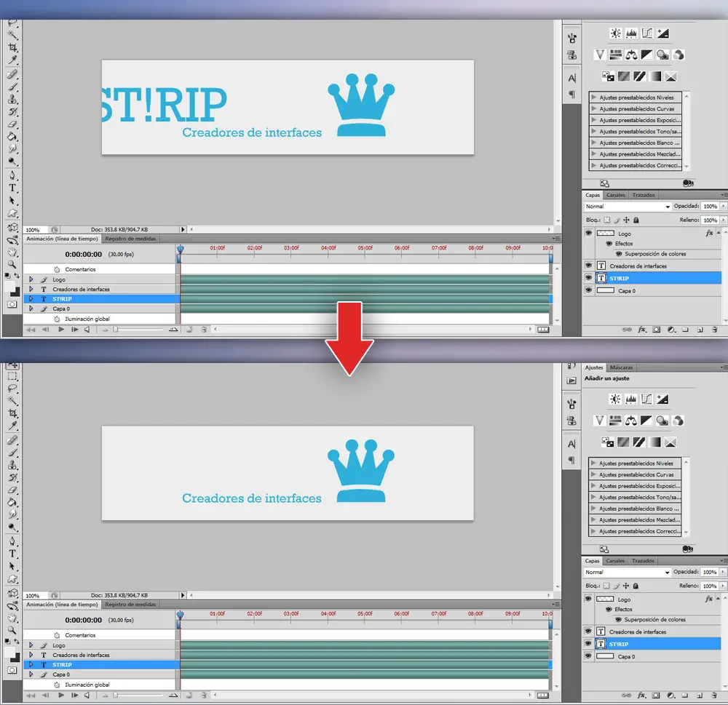728x705 pixels.
Task: Add a Black & White adjustment in the lower screenshot
Action: [646, 421]
